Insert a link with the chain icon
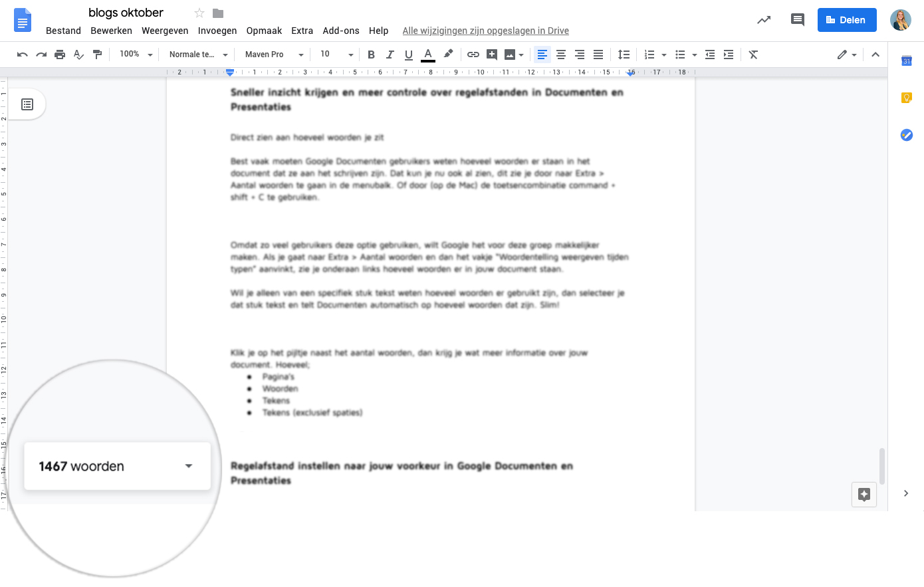 [473, 55]
